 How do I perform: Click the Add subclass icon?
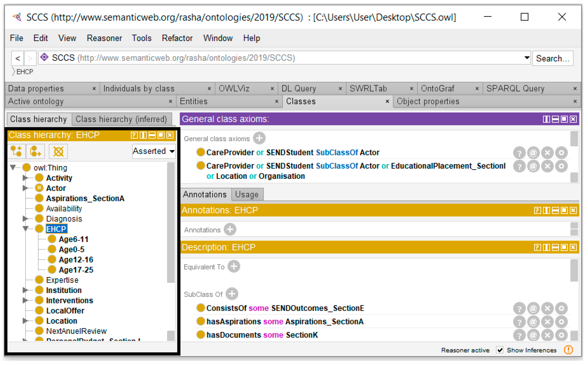tap(16, 151)
